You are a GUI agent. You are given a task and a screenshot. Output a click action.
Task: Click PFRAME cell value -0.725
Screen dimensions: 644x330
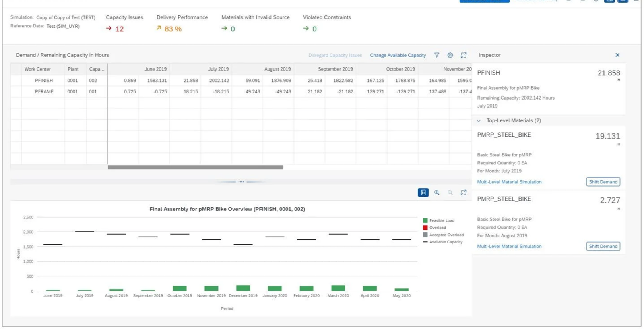click(160, 92)
